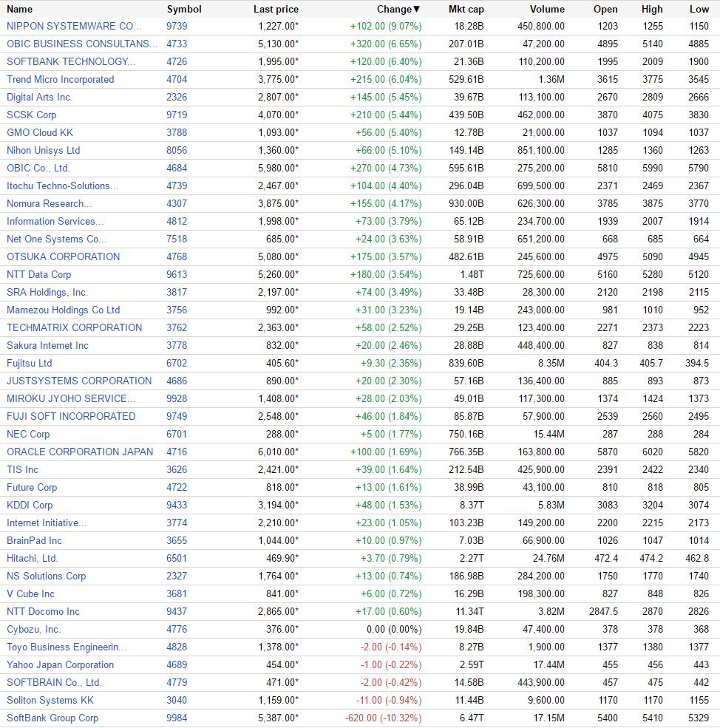Screen dimensions: 720x728
Task: Open Nomura Research... link
Action: [50, 203]
